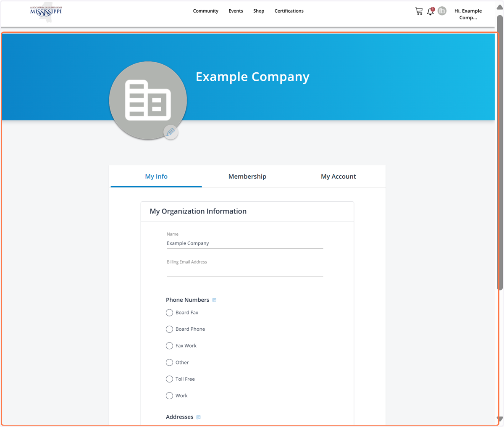Open the shopping cart icon
Screen dimensions: 504x427
click(419, 11)
